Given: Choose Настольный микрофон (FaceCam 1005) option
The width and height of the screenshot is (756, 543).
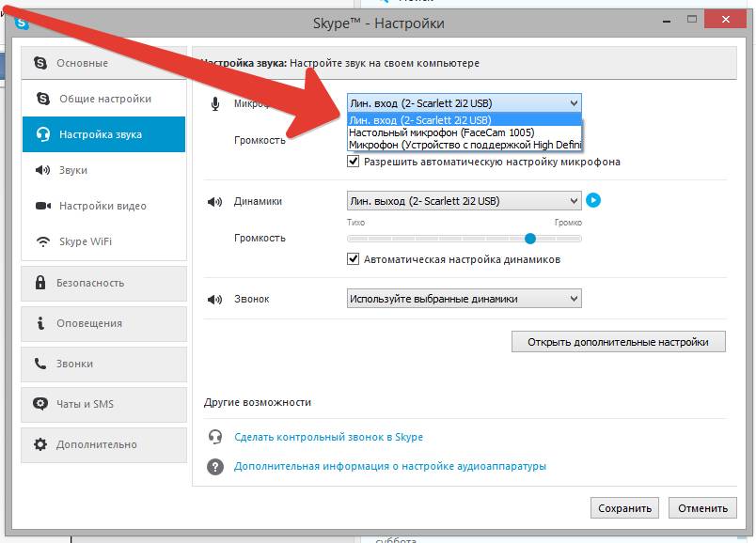Looking at the screenshot, I should click(465, 132).
